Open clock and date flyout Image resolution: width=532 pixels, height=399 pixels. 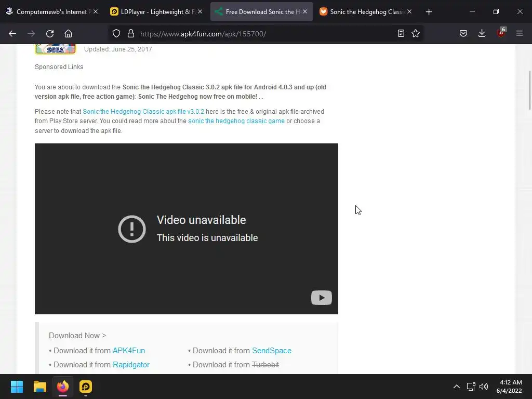509,387
